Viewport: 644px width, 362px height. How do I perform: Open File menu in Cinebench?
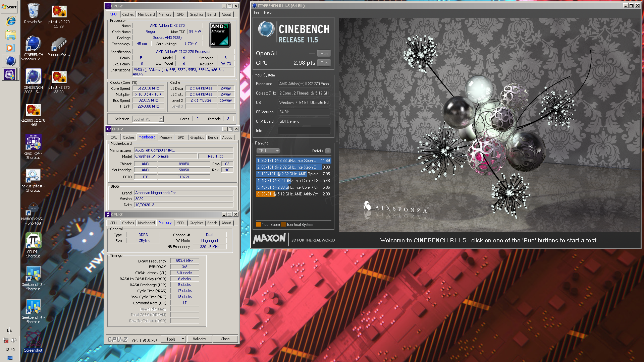[x=257, y=12]
